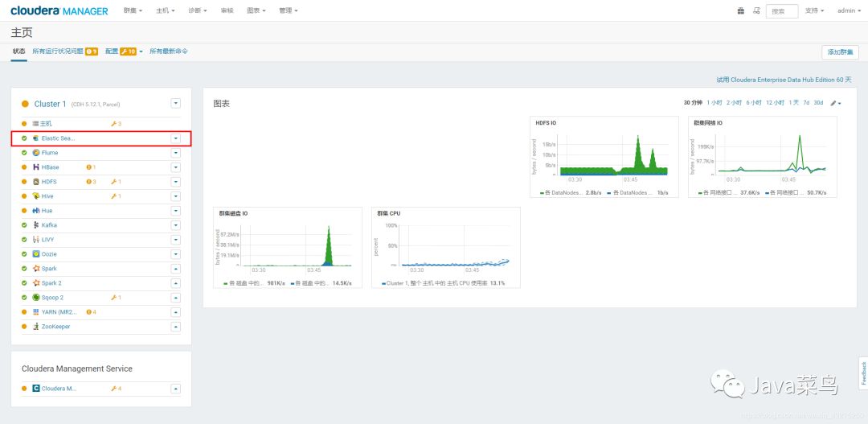
Task: Click HDFS configuration wrench badge
Action: pos(116,181)
